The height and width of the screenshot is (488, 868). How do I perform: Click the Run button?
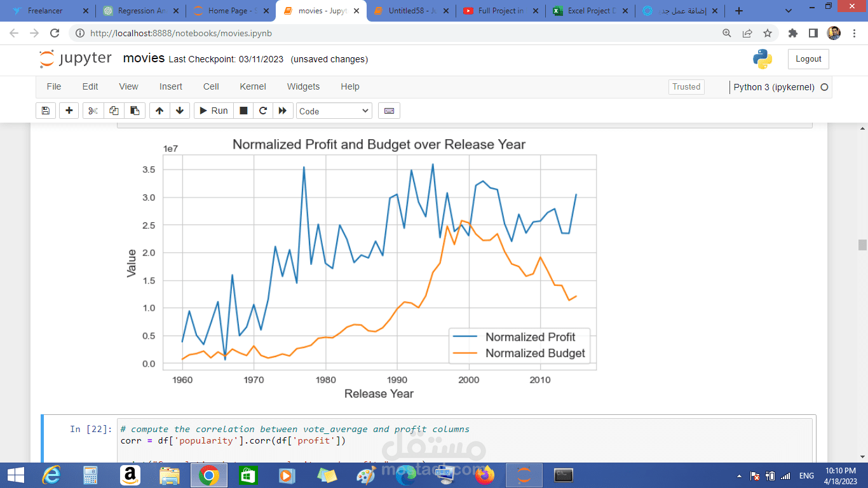214,111
